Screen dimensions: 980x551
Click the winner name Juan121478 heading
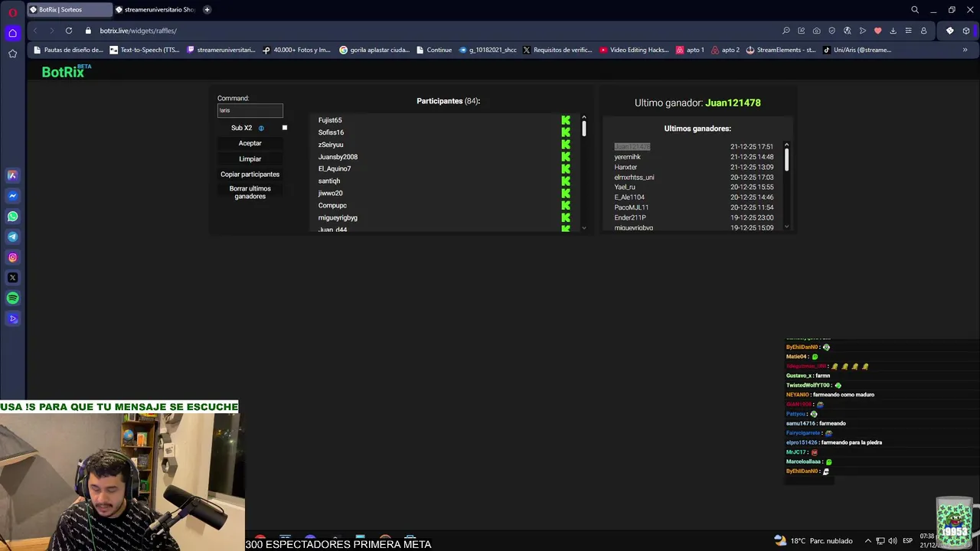click(733, 103)
